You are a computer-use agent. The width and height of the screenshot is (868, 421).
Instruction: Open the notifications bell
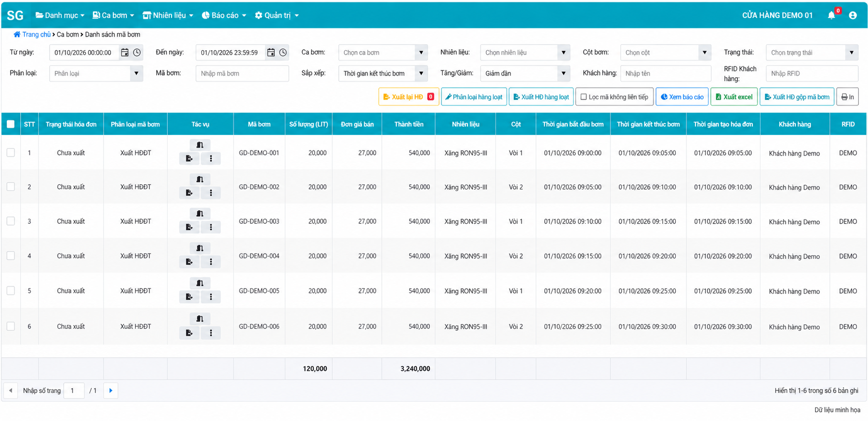[831, 15]
